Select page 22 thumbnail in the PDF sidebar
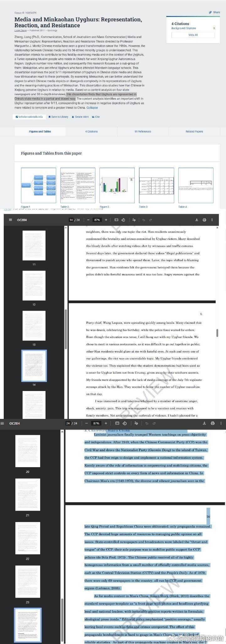This screenshot has width=226, height=644. tap(28, 538)
